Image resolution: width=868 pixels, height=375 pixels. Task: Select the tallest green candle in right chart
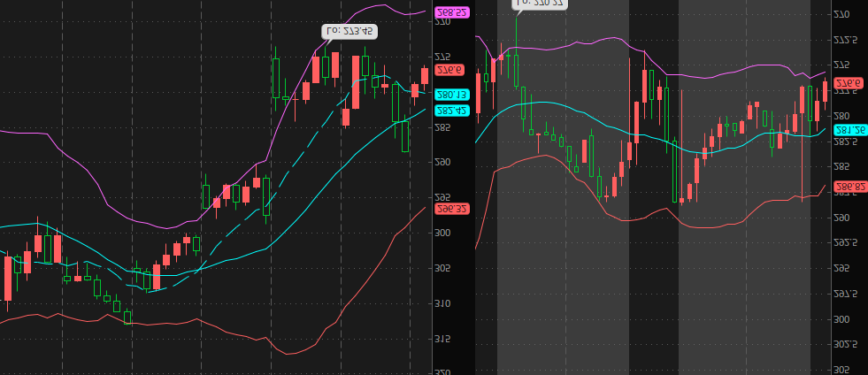[674, 170]
